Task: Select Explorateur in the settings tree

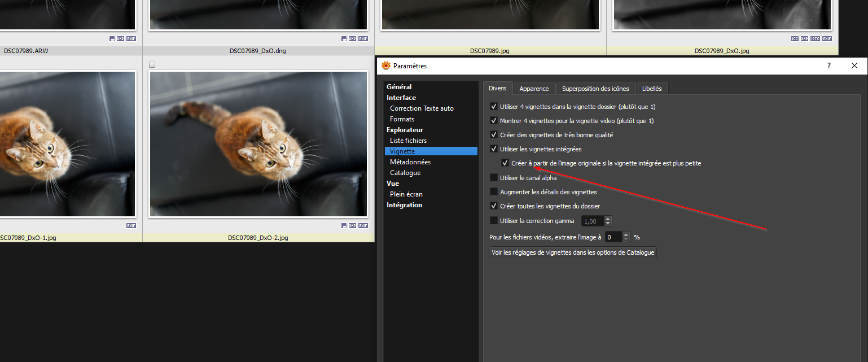Action: click(405, 130)
